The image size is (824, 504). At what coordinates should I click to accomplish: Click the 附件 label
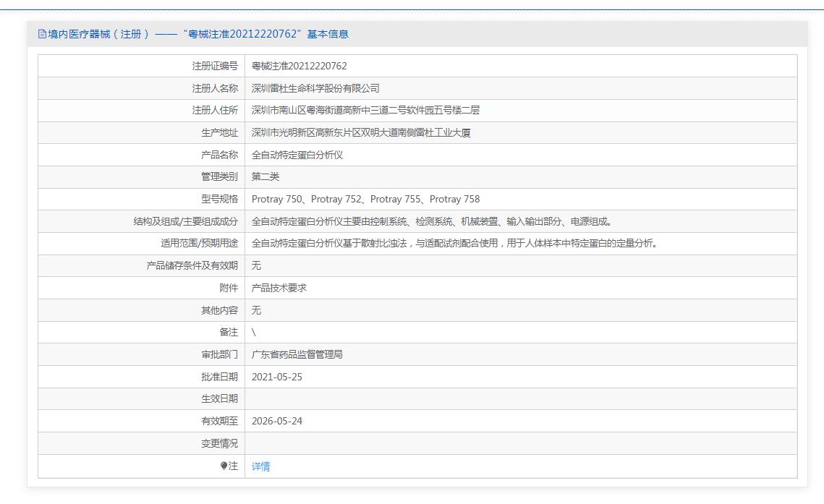(229, 288)
